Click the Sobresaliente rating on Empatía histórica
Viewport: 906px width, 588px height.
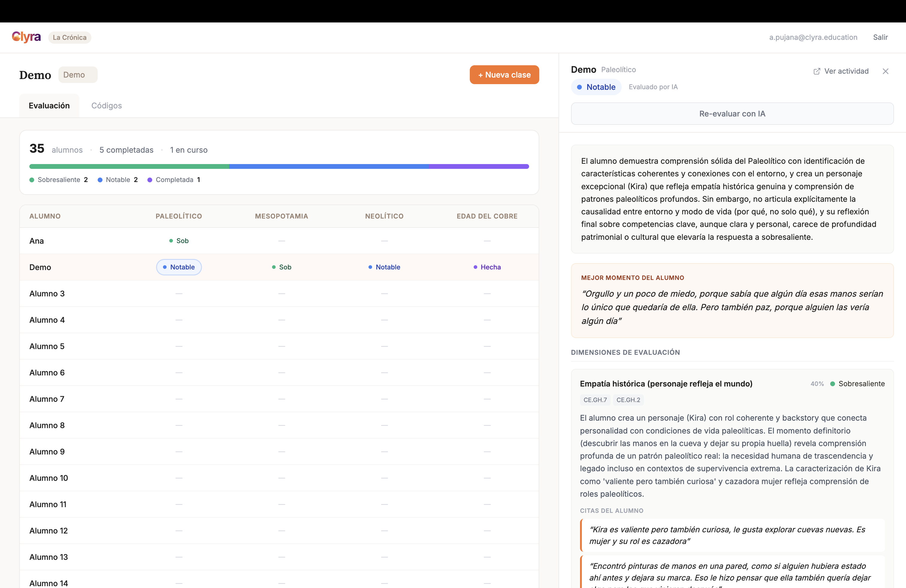coord(857,384)
